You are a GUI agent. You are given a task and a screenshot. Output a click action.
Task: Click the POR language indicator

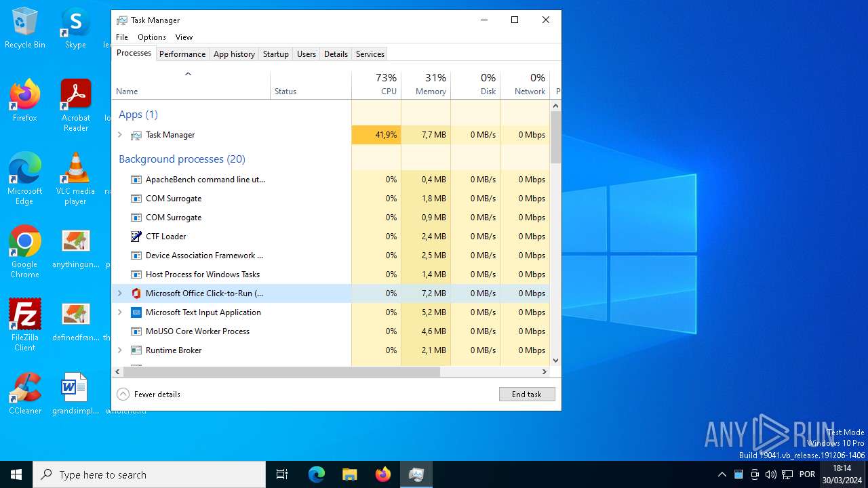point(807,474)
